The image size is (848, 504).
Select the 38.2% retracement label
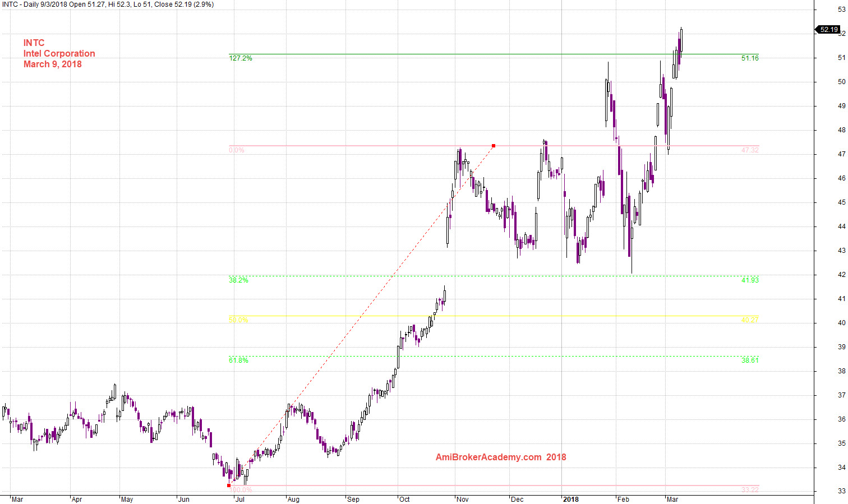(238, 280)
